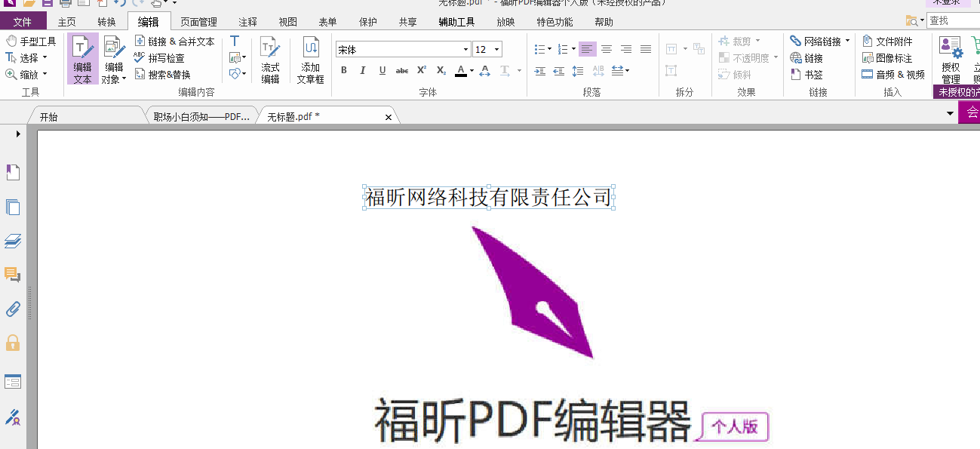This screenshot has width=980, height=449.
Task: Toggle subscript formatting
Action: [x=441, y=71]
